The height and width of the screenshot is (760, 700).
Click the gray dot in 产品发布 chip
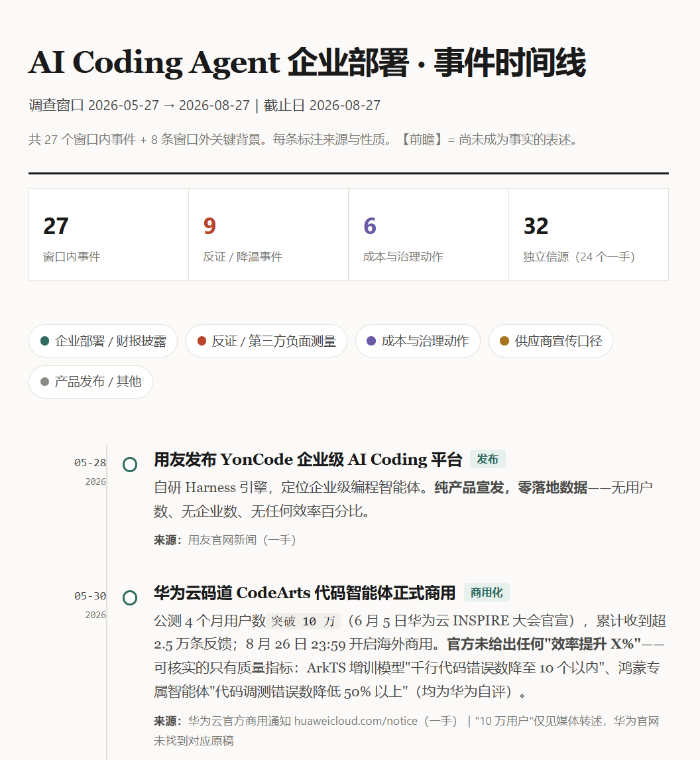[45, 382]
